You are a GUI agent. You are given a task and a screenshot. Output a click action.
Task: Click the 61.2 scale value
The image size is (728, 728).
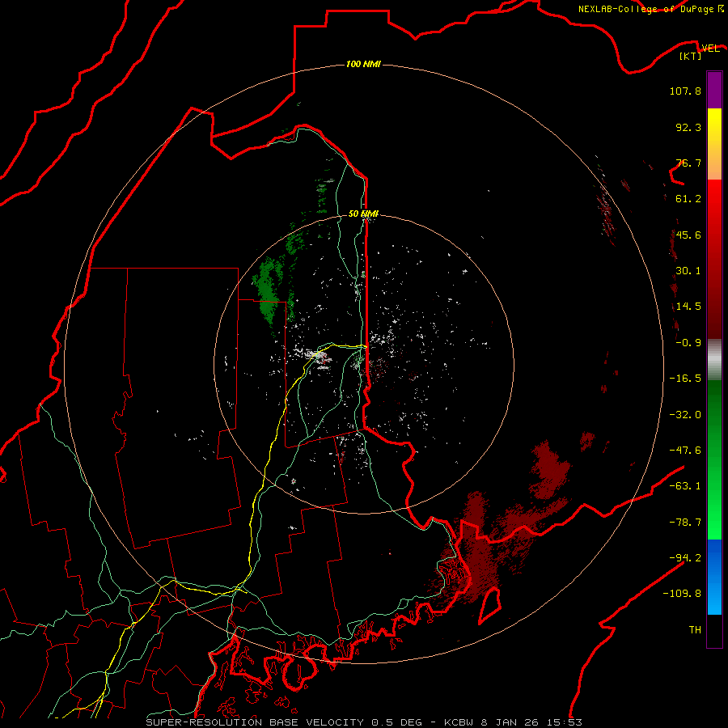pyautogui.click(x=688, y=199)
